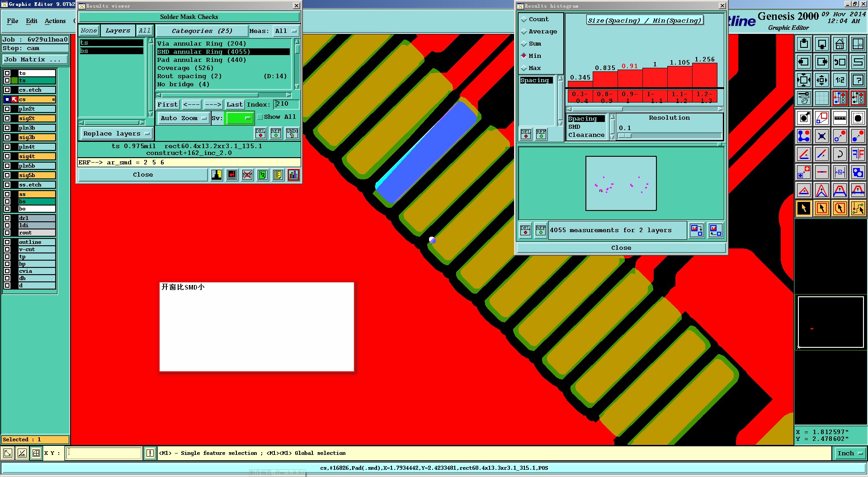Image resolution: width=868 pixels, height=477 pixels.
Task: Click the pan-right arrow icon
Action: [822, 62]
